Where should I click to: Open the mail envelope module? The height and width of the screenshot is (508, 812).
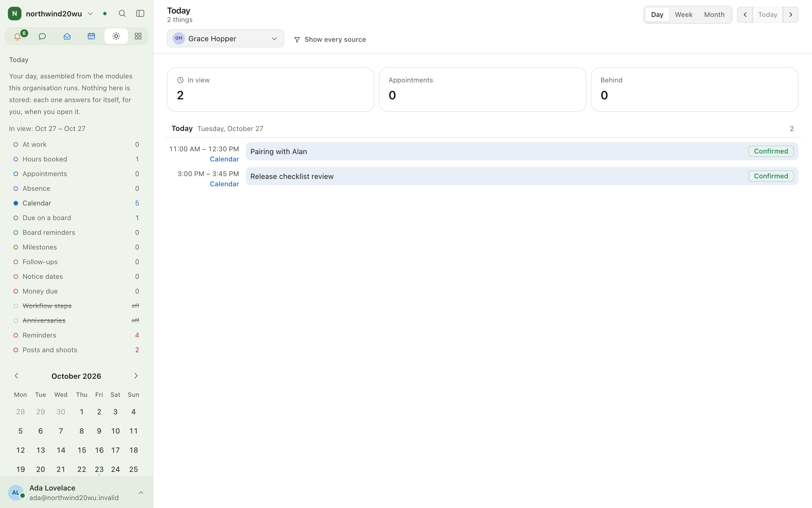pos(67,36)
